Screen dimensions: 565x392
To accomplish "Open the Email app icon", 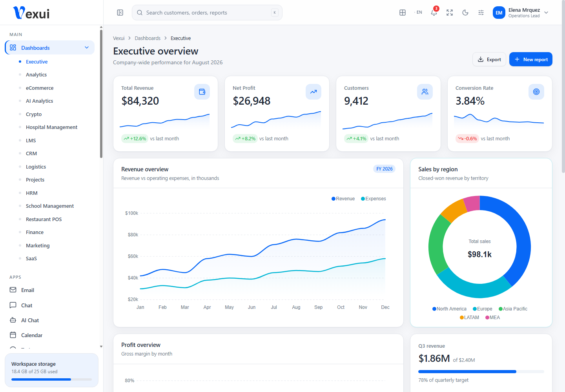I will pyautogui.click(x=13, y=290).
